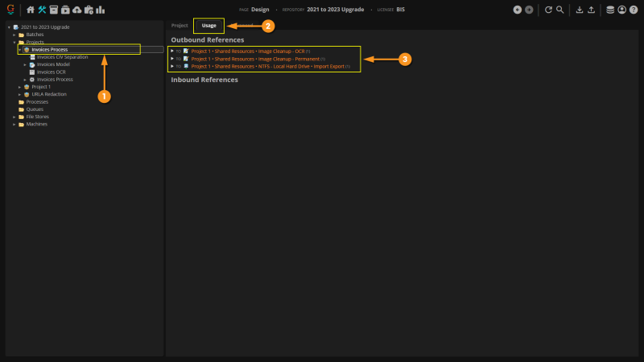Select the Invoices CIV Separation item
The width and height of the screenshot is (644, 362).
tap(63, 57)
